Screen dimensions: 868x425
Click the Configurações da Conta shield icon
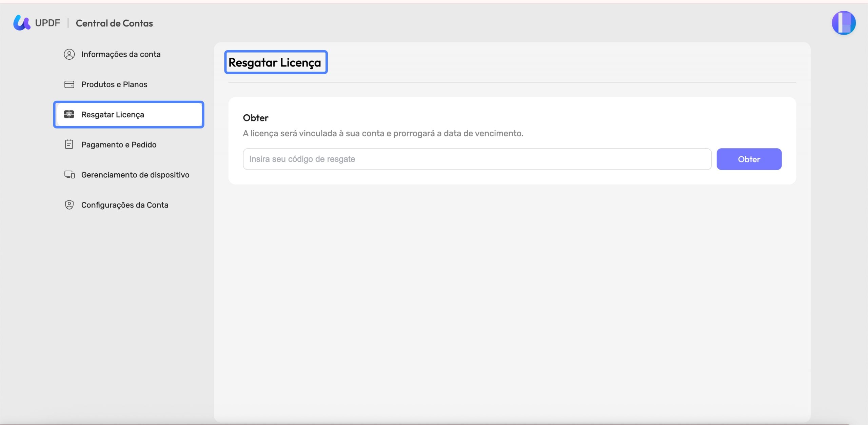[69, 205]
